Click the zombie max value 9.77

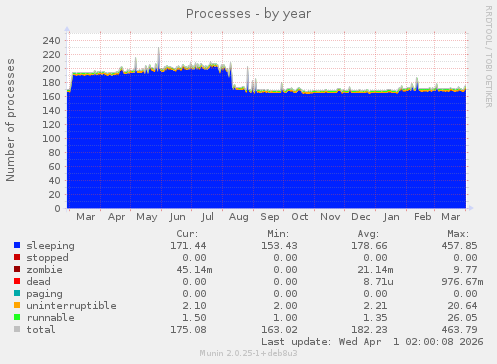pyautogui.click(x=465, y=270)
